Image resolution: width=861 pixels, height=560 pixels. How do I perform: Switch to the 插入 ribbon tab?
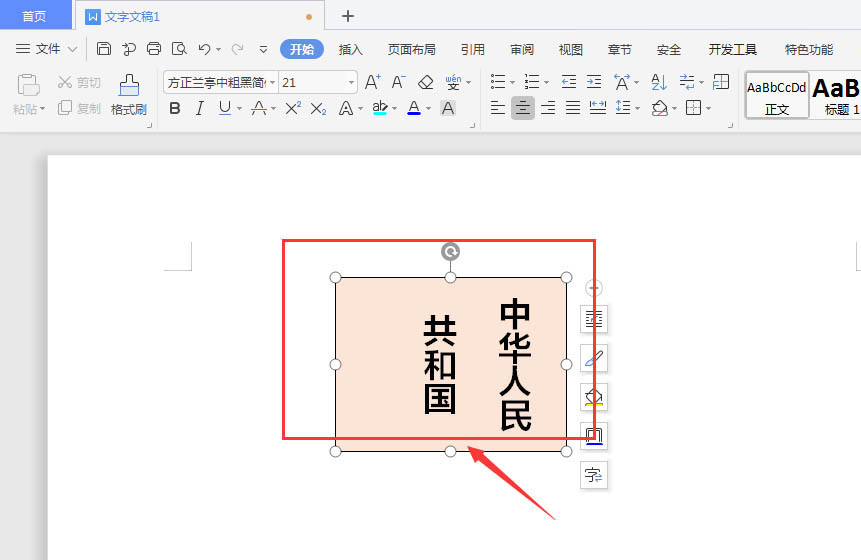(350, 49)
